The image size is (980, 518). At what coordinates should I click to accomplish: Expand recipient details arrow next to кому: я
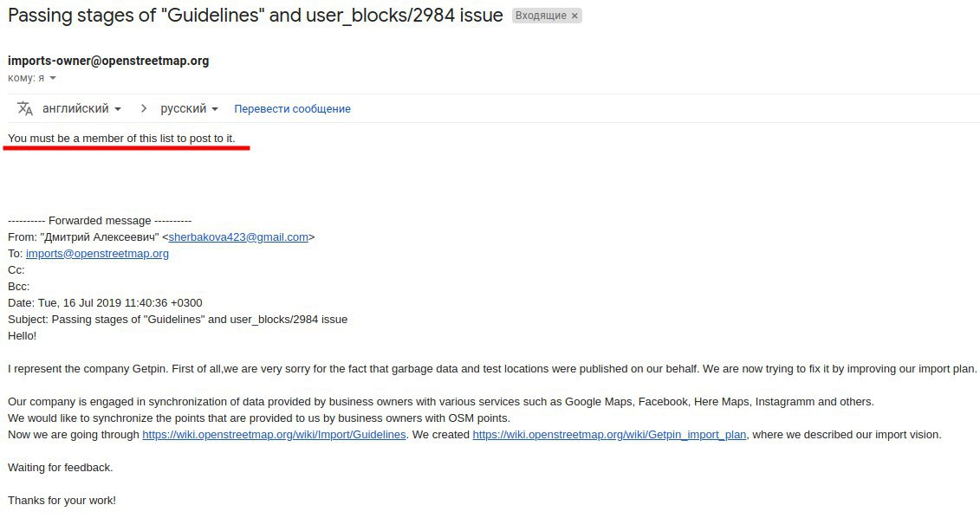[53, 78]
